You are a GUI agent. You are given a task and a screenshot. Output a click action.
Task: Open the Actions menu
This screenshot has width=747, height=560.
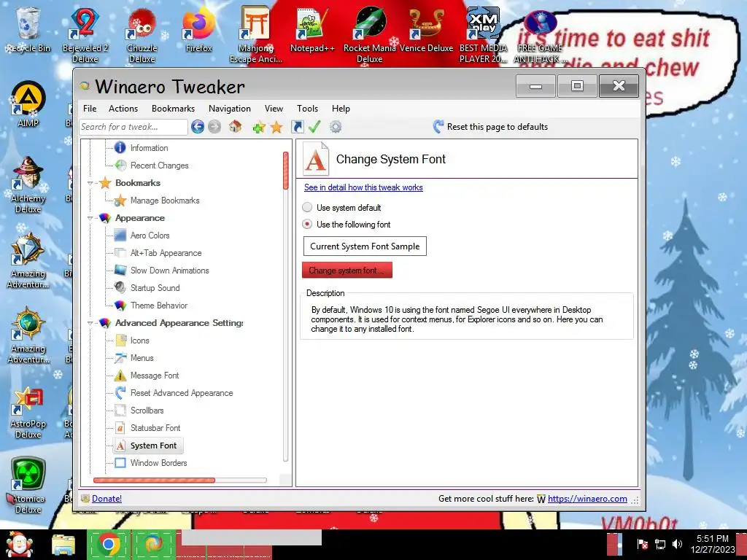tap(123, 109)
